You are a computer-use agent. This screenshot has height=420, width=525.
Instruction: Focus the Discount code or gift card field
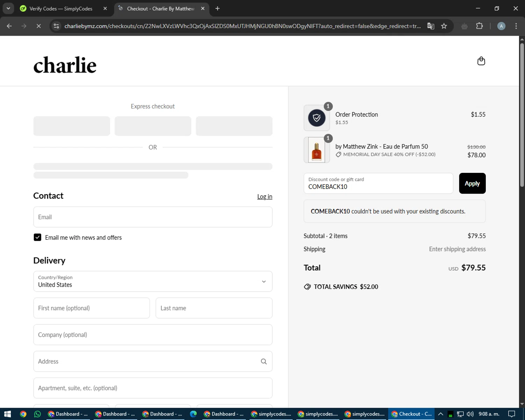[378, 183]
